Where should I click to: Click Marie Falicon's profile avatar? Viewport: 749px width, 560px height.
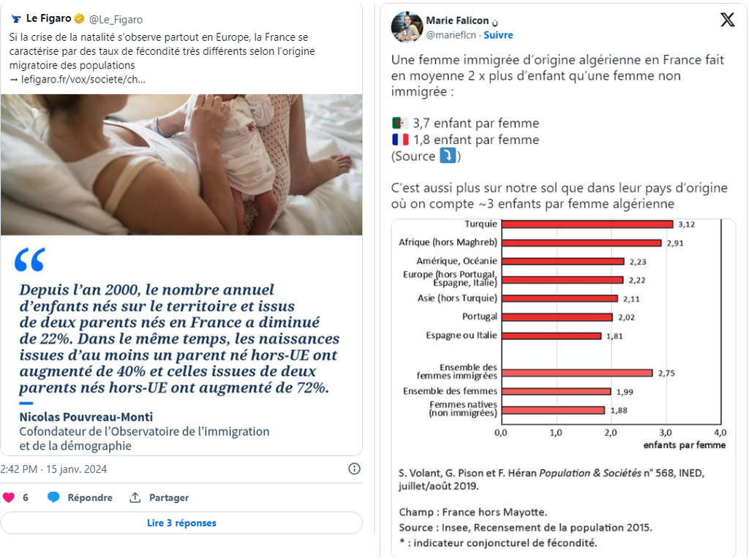tap(407, 27)
